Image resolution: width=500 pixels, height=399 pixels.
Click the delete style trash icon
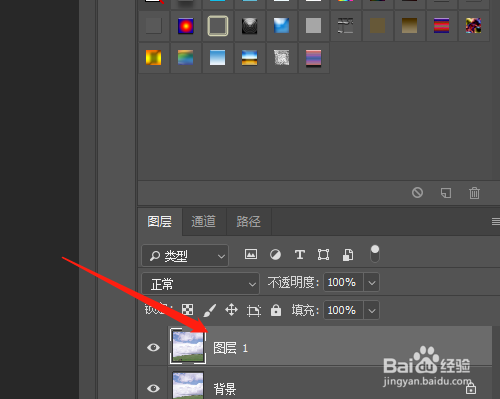click(474, 193)
